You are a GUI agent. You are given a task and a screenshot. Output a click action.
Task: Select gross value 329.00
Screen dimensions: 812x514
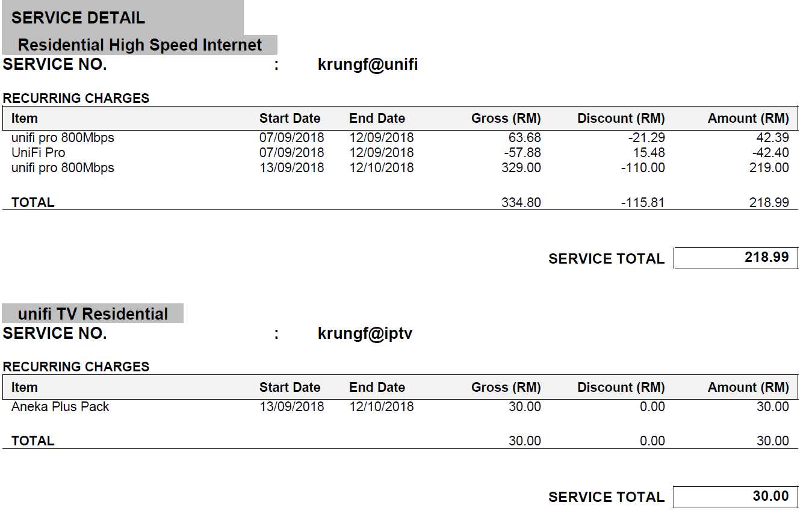tap(521, 168)
